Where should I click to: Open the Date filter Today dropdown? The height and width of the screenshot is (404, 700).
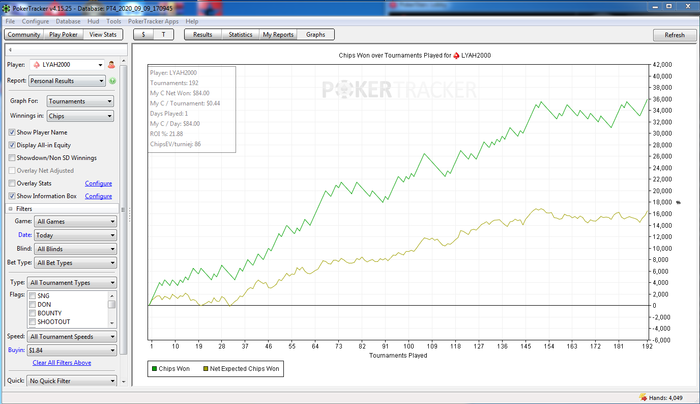[75, 235]
